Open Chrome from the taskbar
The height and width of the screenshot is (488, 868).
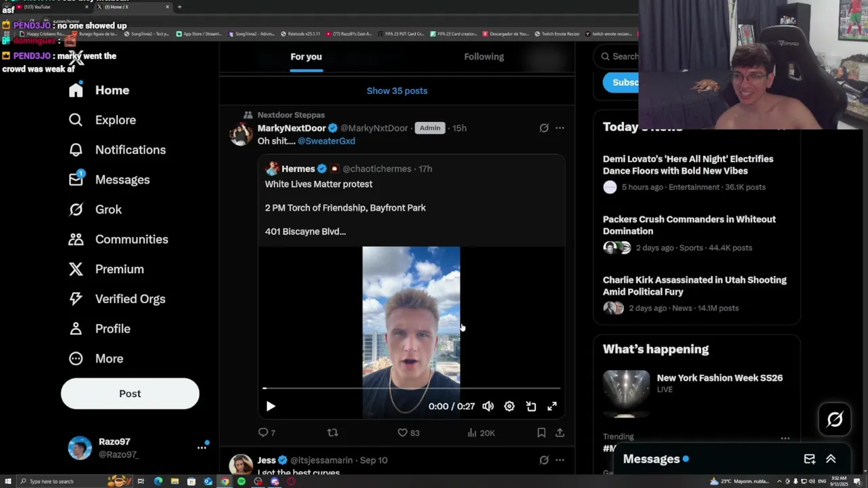pyautogui.click(x=225, y=481)
